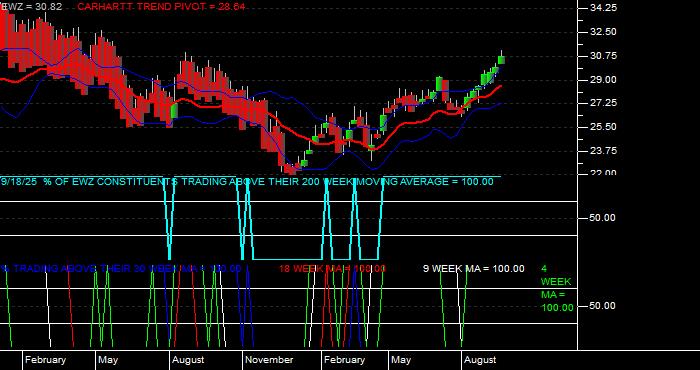Click the green 4 WEEK MA = 100.00 label
The height and width of the screenshot is (370, 700).
(557, 288)
